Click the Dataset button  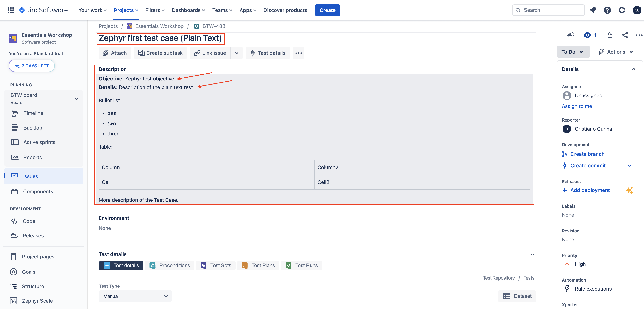pos(517,296)
